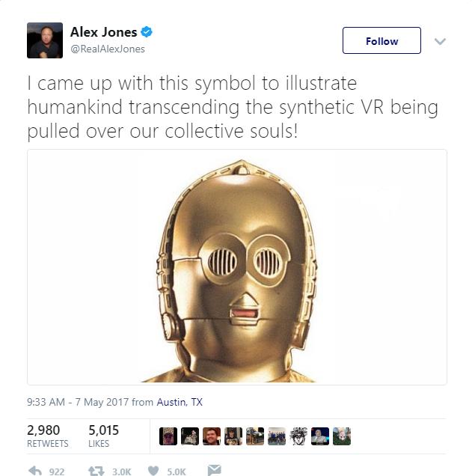The width and height of the screenshot is (472, 476).
Task: Click the envelope direct message icon
Action: [x=214, y=470]
